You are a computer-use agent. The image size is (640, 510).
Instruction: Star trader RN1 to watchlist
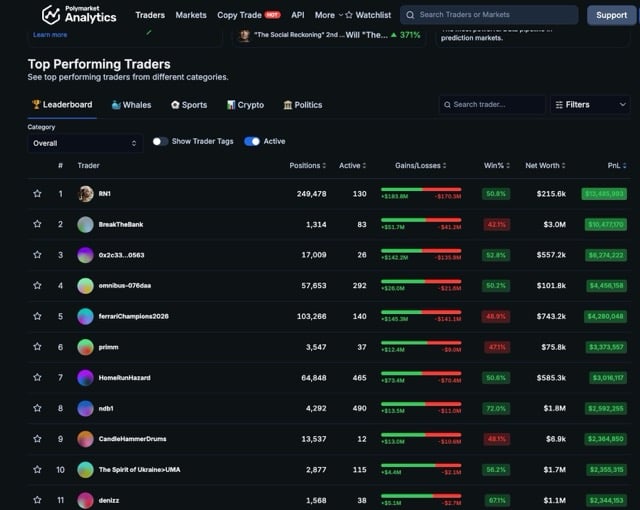[37, 193]
